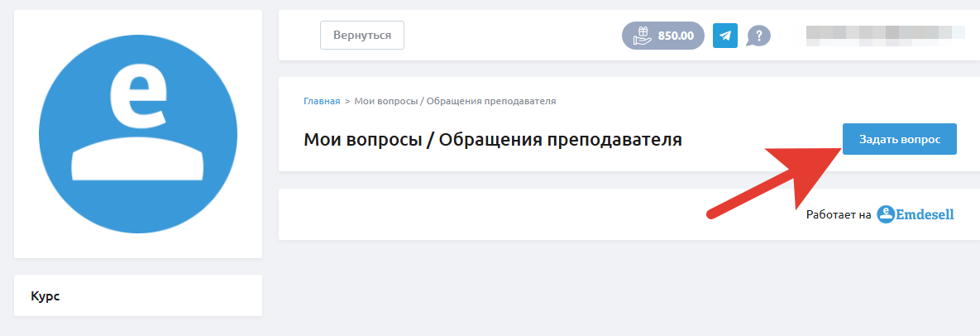Click the Работает на label
Image resolution: width=980 pixels, height=336 pixels.
839,215
